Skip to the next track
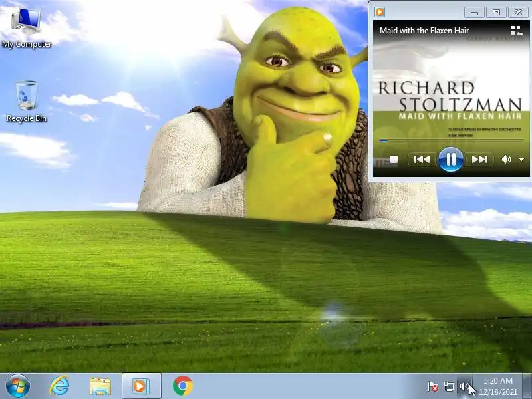Screen dimensions: 532x399 pyautogui.click(x=479, y=159)
